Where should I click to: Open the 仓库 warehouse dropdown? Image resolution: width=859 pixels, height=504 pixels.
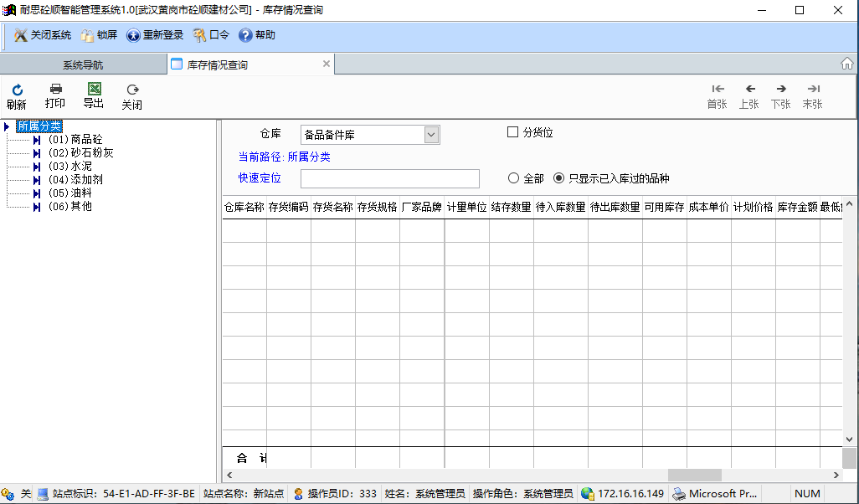pos(431,135)
